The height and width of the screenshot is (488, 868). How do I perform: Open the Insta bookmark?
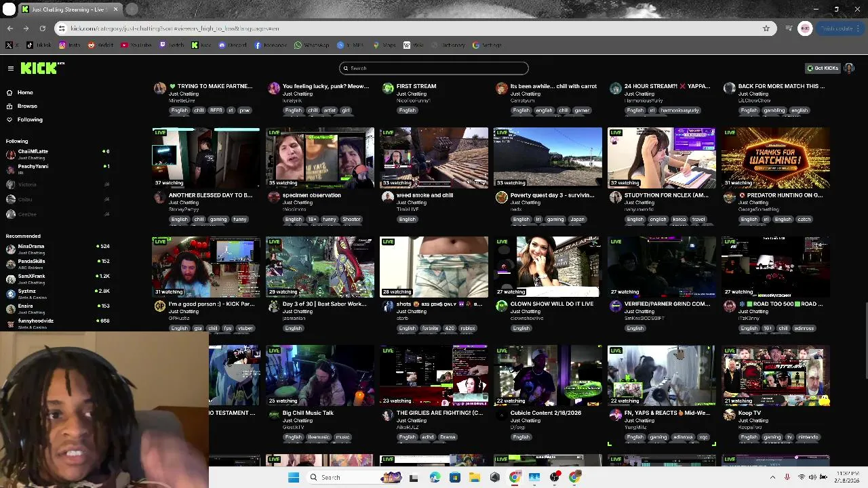(71, 45)
